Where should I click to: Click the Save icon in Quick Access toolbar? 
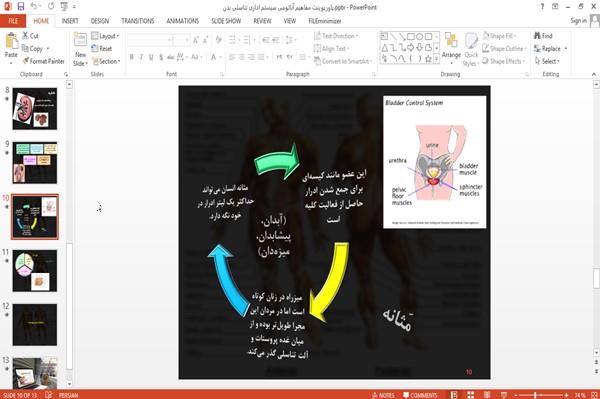coord(21,7)
